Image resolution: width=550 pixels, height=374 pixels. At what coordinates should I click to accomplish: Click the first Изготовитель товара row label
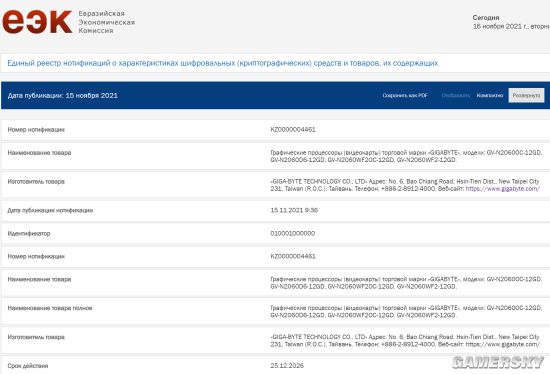point(36,181)
